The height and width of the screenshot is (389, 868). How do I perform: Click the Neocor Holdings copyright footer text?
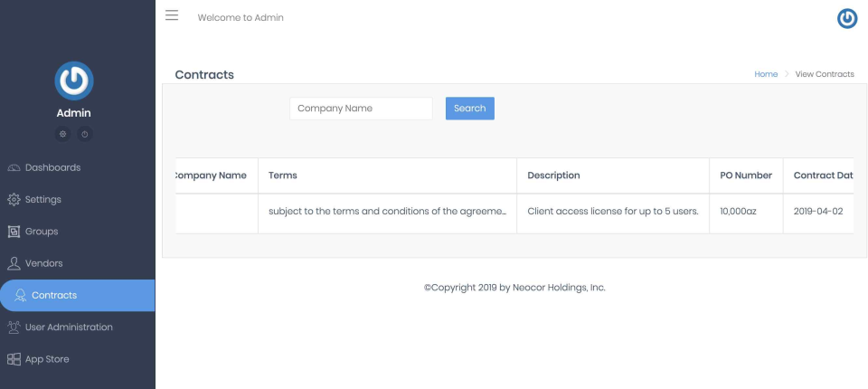514,288
